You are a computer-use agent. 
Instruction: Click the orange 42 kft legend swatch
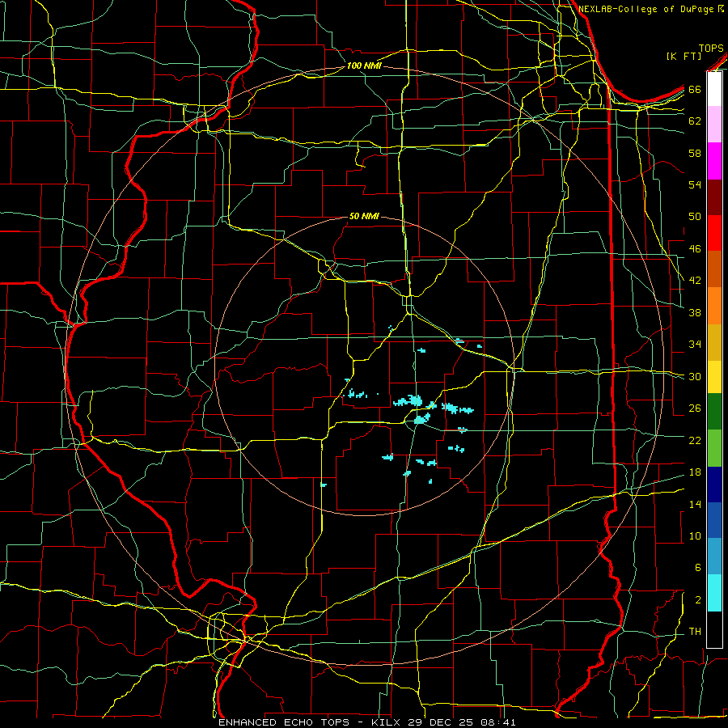(x=714, y=306)
